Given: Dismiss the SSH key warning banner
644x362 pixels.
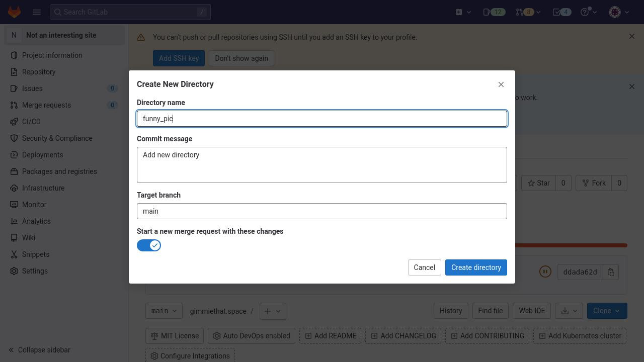Looking at the screenshot, I should (632, 36).
